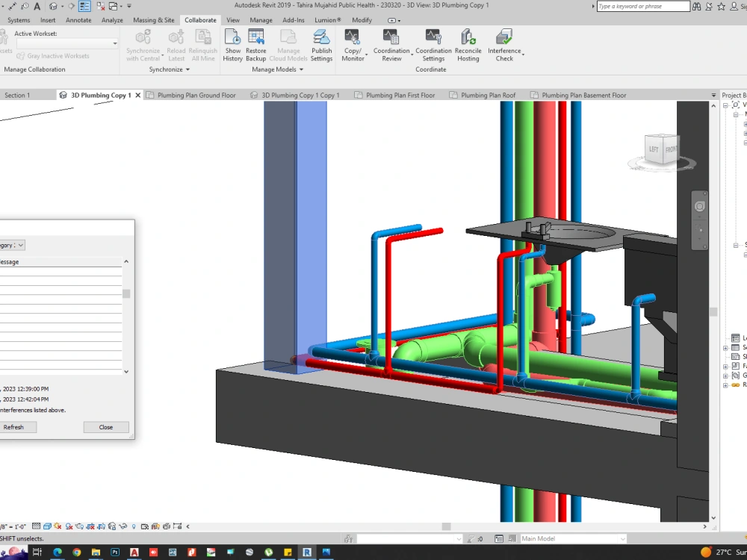Image resolution: width=747 pixels, height=560 pixels.
Task: Open Publish Settings
Action: [321, 46]
